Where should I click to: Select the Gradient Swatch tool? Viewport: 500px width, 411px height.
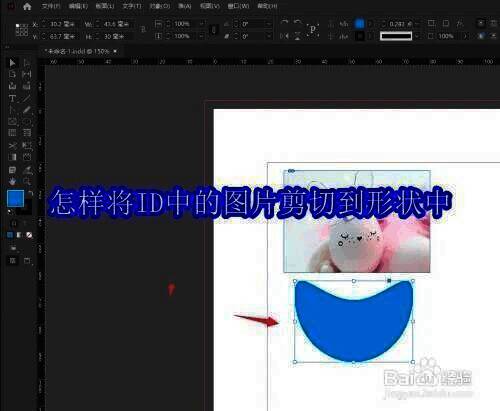click(12, 157)
